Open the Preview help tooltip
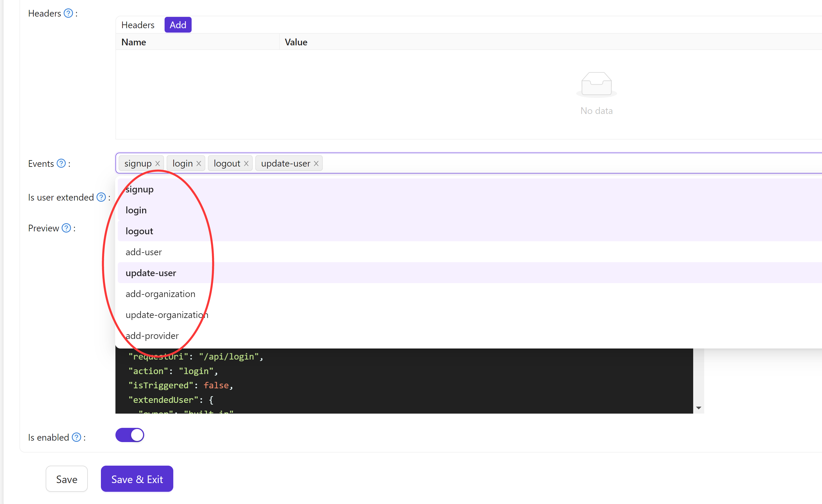Screen dimensions: 822x504 click(x=66, y=228)
